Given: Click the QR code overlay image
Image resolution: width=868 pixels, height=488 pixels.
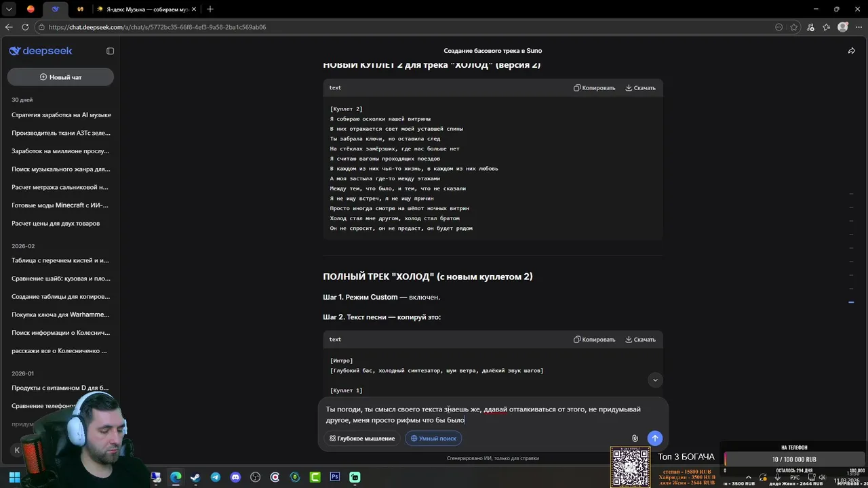Looking at the screenshot, I should 630,467.
